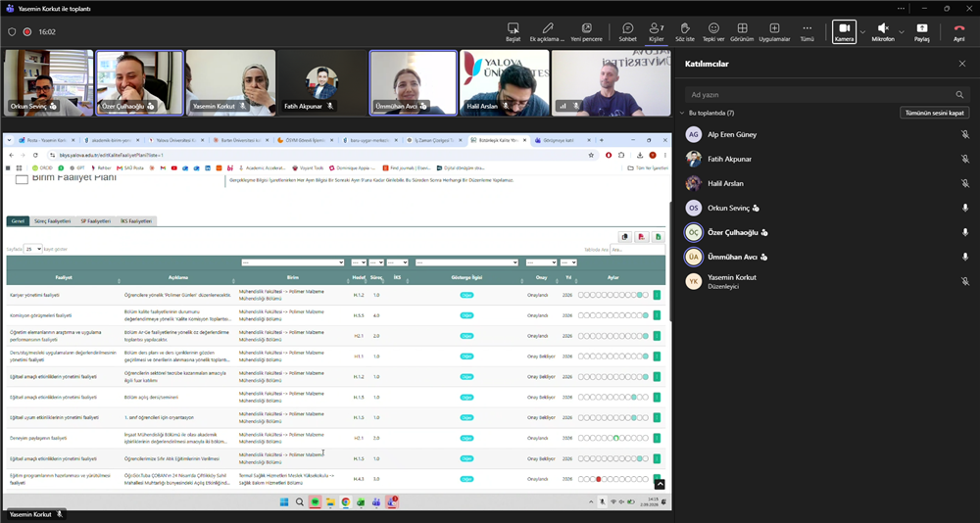Click the Başlat control icon in Teams toolbar
980x523 pixels.
(514, 28)
